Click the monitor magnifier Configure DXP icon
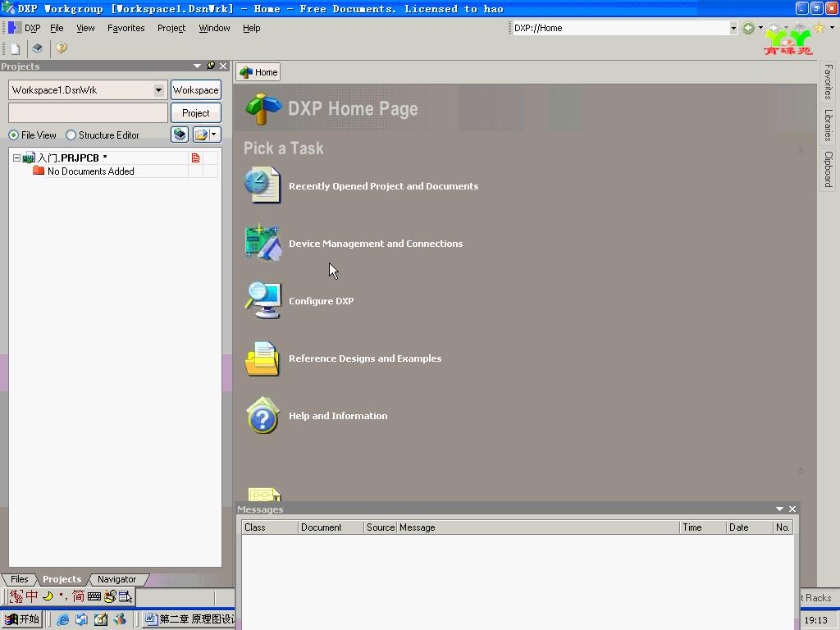 pyautogui.click(x=262, y=300)
